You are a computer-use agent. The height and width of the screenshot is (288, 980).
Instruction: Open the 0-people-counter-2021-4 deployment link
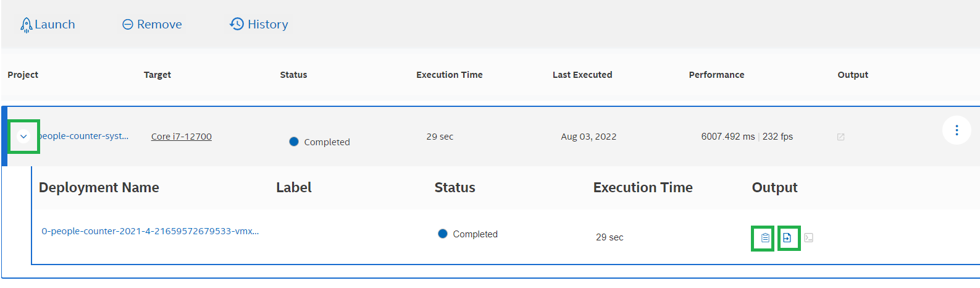(x=150, y=231)
